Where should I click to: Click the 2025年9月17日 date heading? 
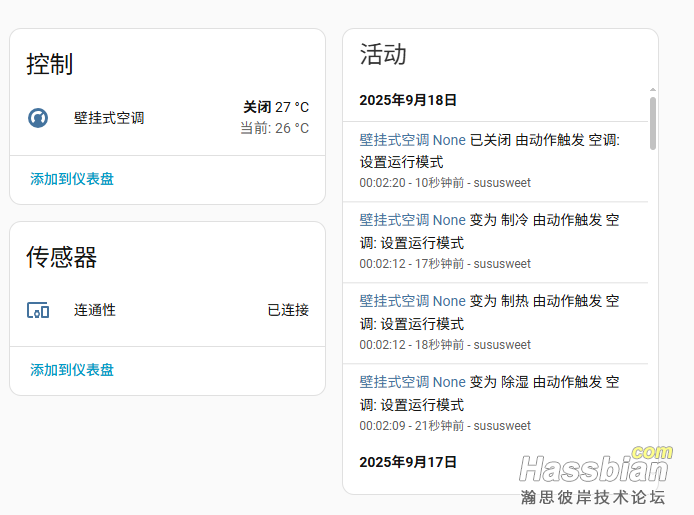(408, 462)
